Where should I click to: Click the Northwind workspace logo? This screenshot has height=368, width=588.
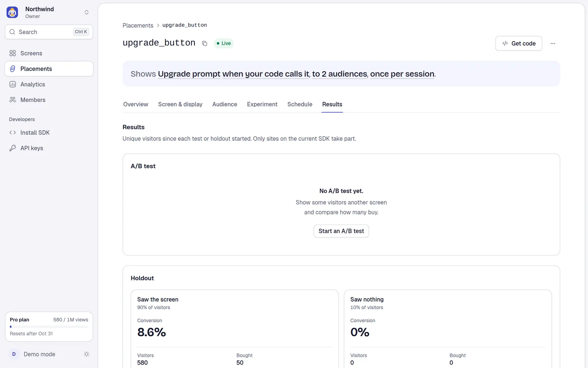pyautogui.click(x=12, y=12)
